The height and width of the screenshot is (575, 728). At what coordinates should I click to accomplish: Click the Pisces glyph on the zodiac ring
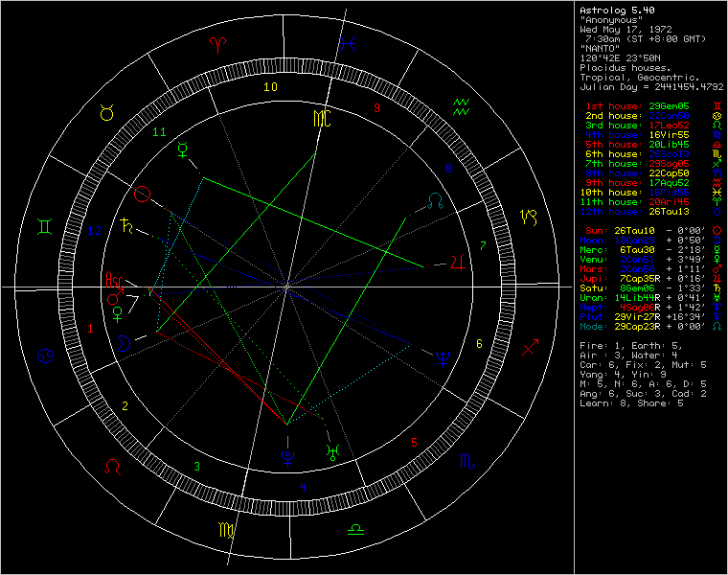click(347, 44)
